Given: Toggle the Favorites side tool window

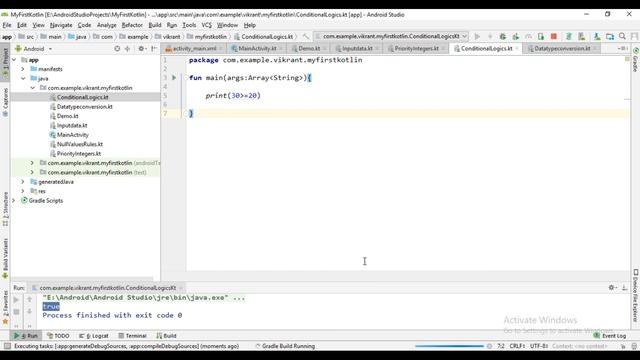Looking at the screenshot, I should coord(5,307).
